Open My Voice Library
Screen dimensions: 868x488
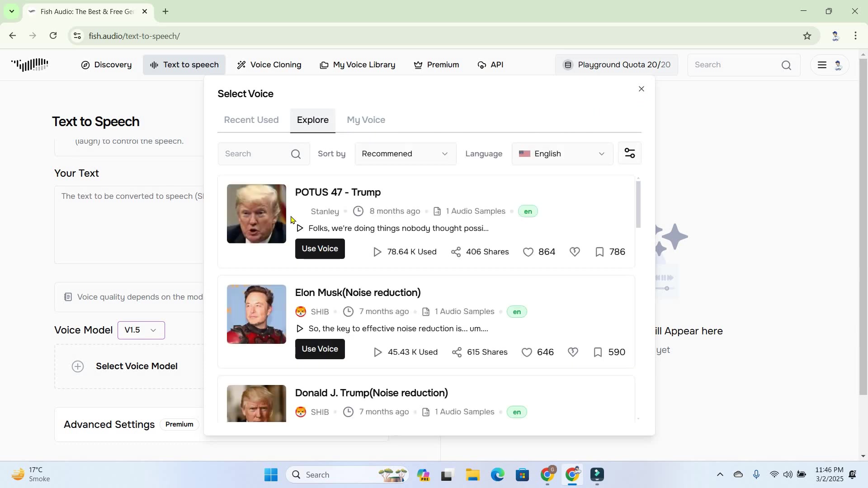(358, 65)
